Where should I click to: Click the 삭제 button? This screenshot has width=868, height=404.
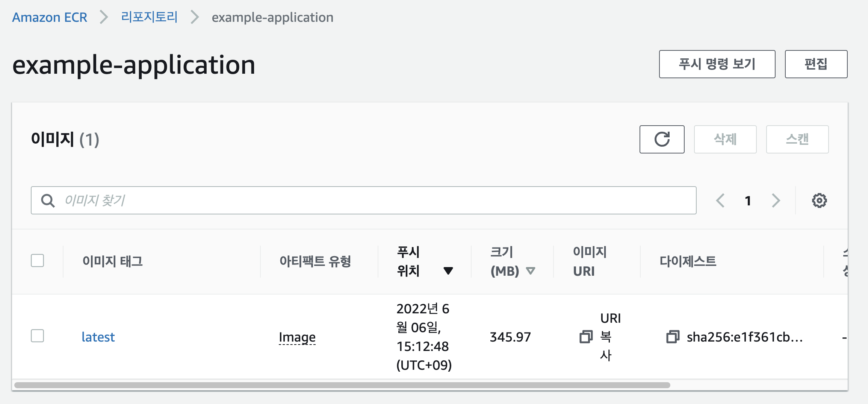(725, 139)
